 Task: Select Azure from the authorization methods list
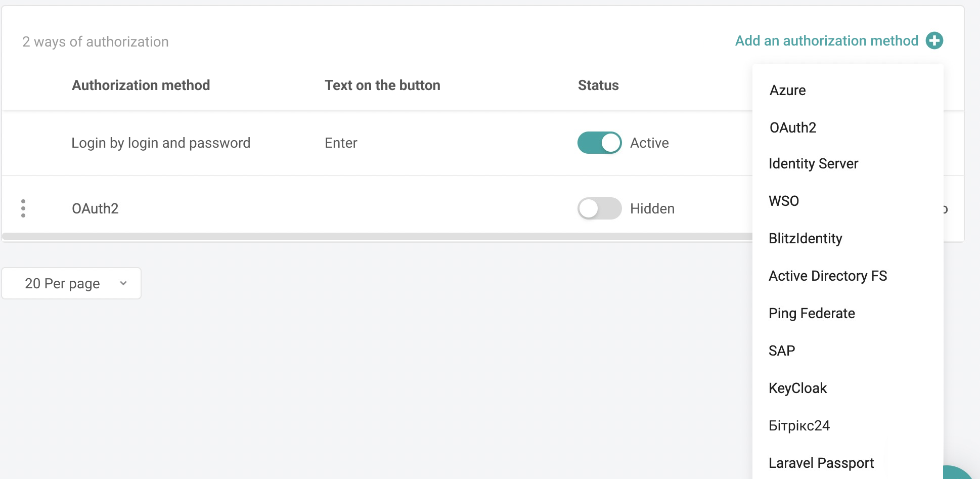pyautogui.click(x=787, y=90)
